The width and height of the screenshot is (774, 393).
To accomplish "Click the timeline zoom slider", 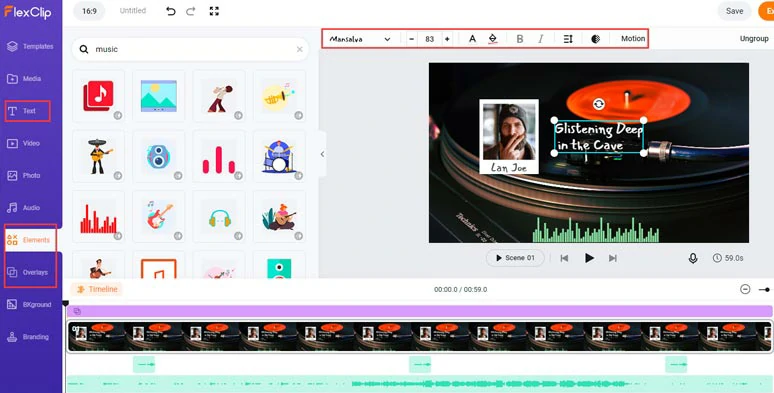I will coord(765,290).
